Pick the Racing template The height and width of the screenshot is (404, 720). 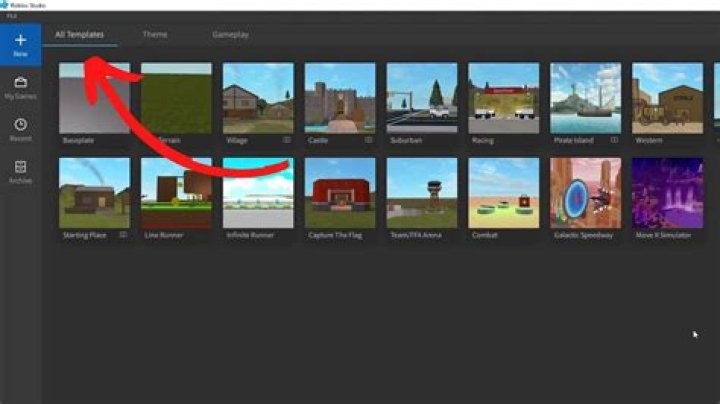pyautogui.click(x=503, y=98)
